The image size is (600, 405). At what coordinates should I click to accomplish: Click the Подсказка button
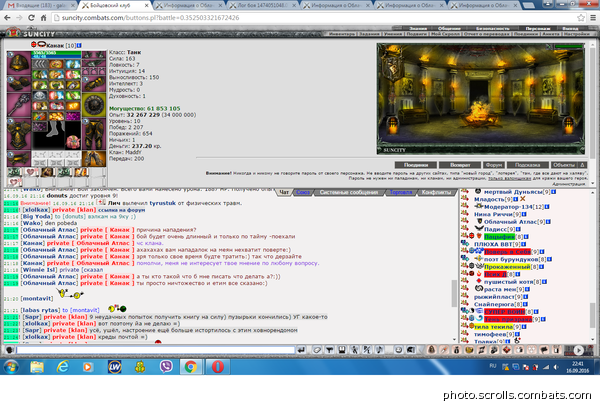527,165
